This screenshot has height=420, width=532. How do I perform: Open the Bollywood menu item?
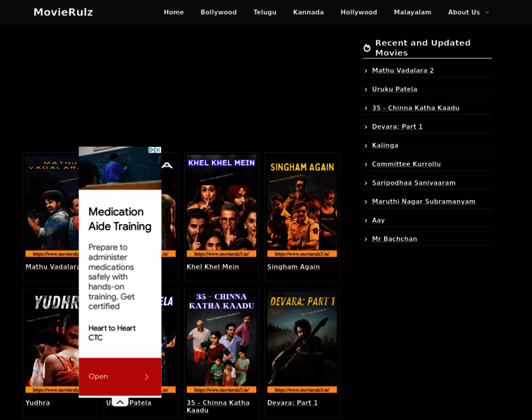(218, 12)
